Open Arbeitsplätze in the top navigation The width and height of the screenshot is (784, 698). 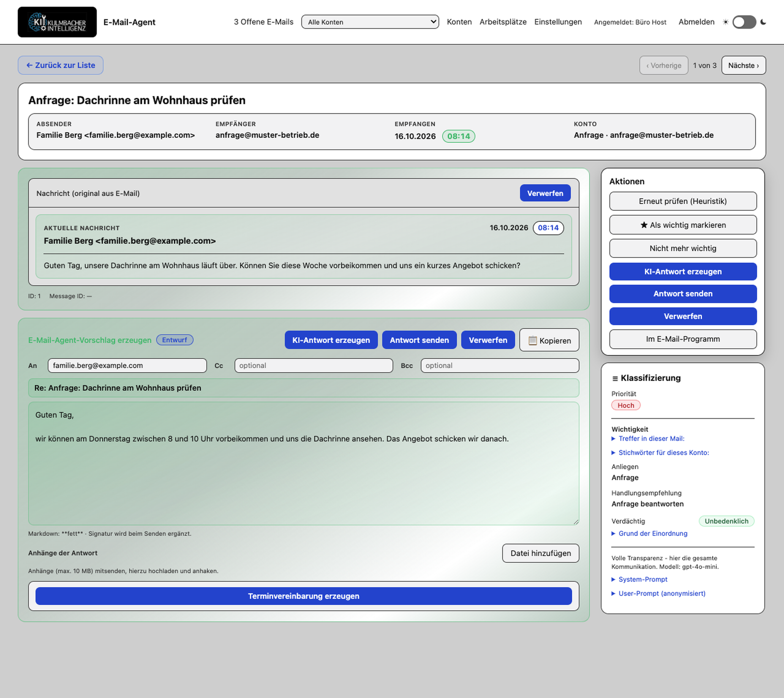503,22
